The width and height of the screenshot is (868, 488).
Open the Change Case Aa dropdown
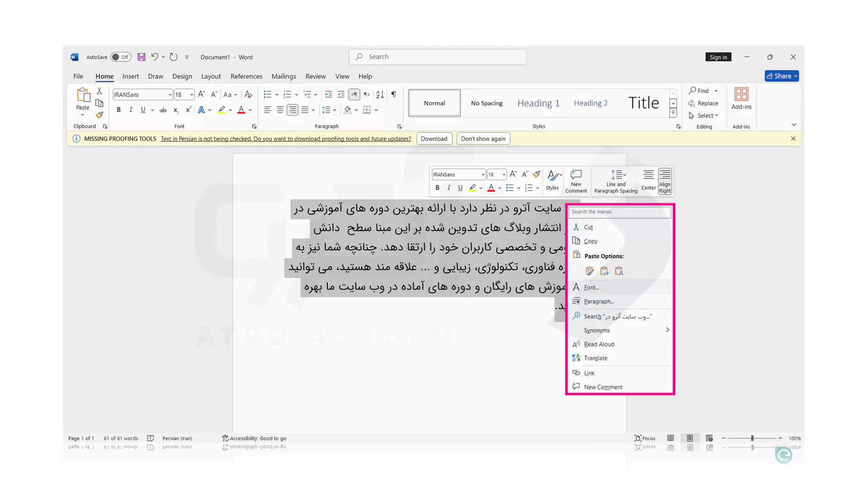pos(230,94)
